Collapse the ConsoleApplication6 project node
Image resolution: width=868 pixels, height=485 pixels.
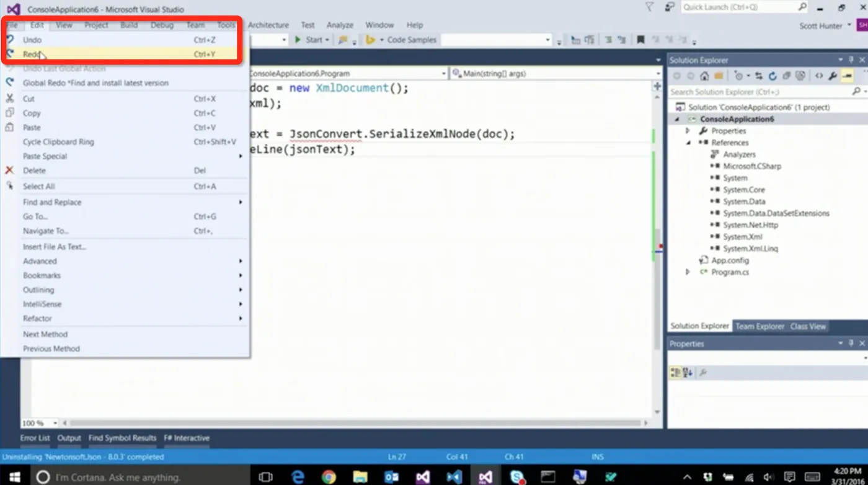tap(677, 119)
